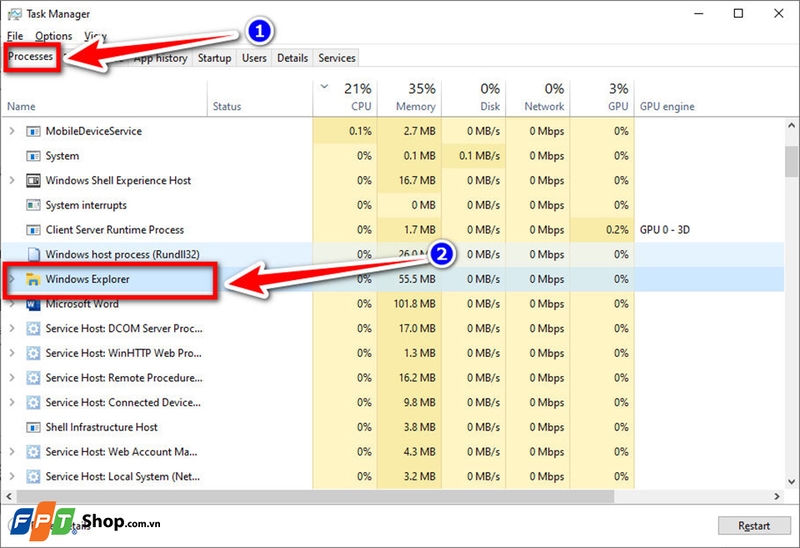Image resolution: width=800 pixels, height=548 pixels.
Task: Click the MobileDeviceService process icon
Action: click(x=33, y=132)
